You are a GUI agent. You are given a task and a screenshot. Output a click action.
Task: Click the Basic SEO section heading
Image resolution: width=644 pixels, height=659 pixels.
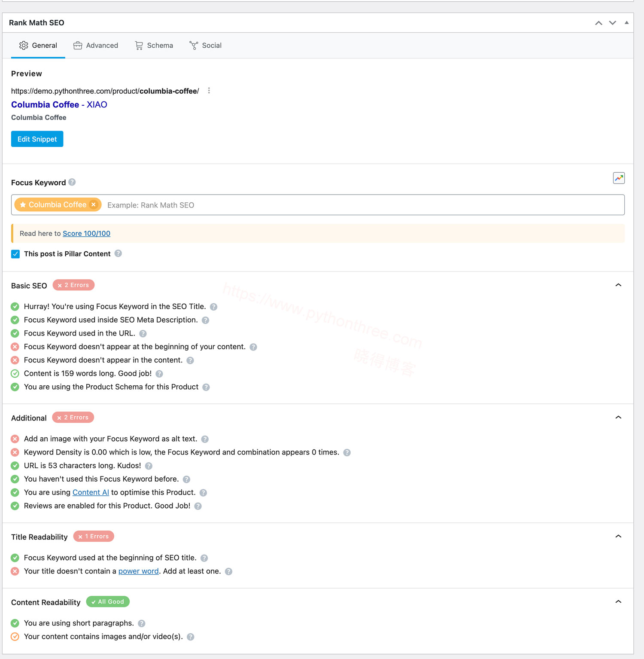[x=29, y=286]
